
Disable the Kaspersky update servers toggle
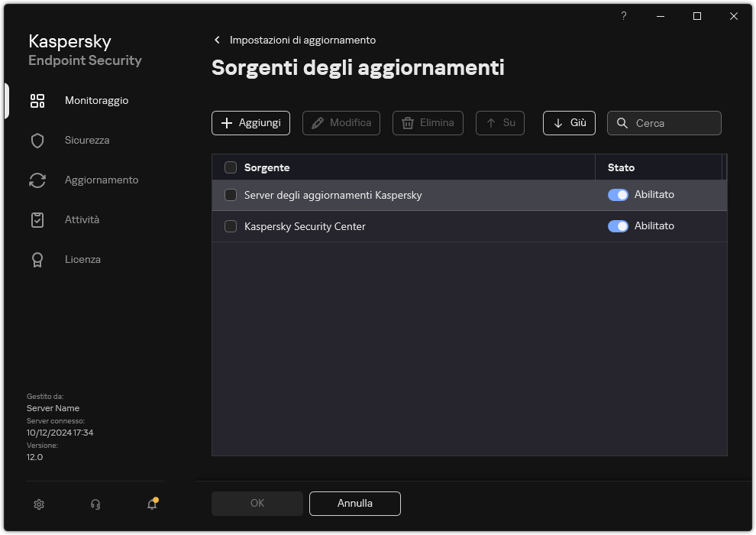pos(617,195)
